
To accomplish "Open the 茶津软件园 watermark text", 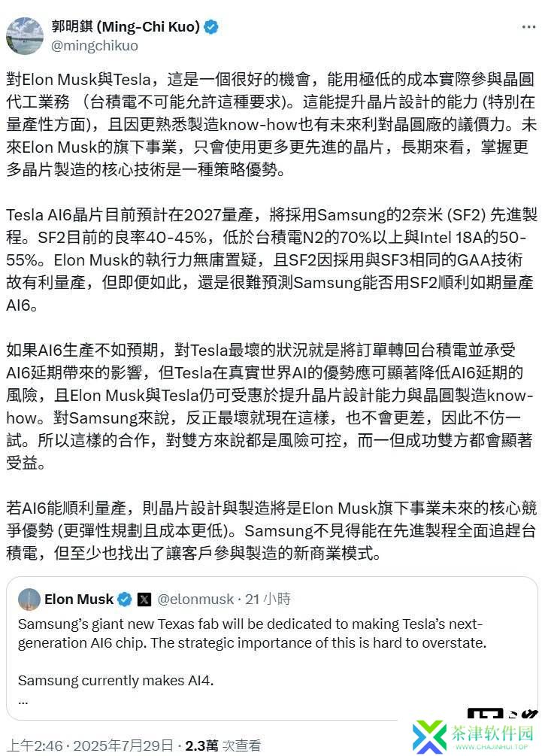I will point(492,733).
